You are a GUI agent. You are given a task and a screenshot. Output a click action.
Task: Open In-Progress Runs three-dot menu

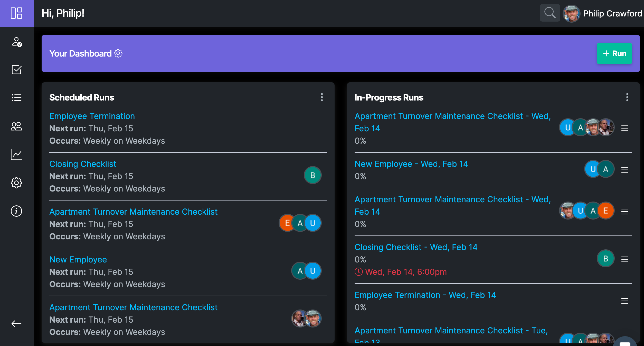tap(627, 97)
